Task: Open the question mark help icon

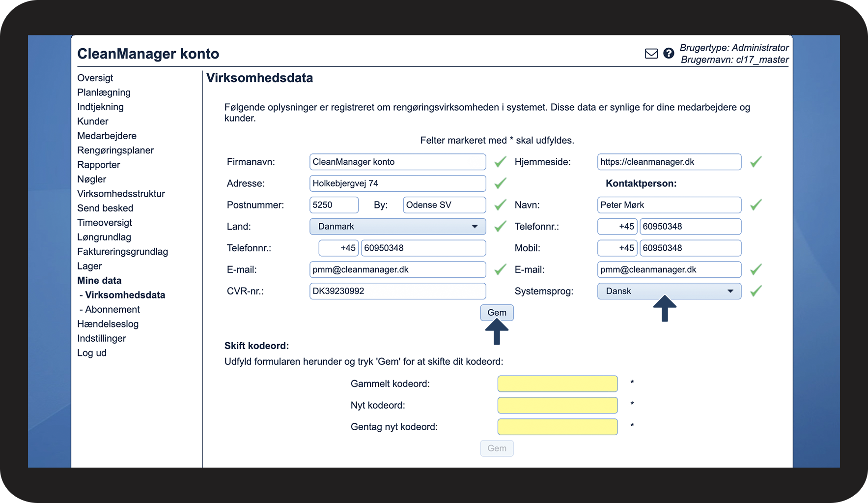Action: [x=669, y=53]
